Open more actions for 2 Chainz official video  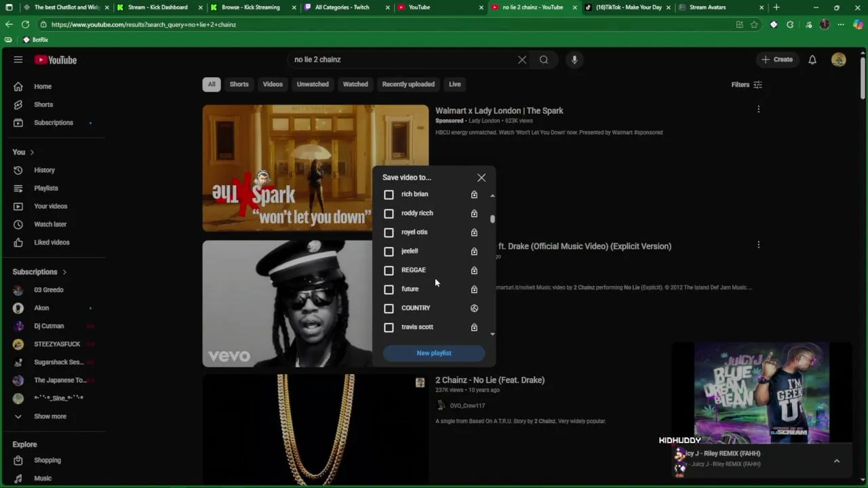pyautogui.click(x=758, y=245)
